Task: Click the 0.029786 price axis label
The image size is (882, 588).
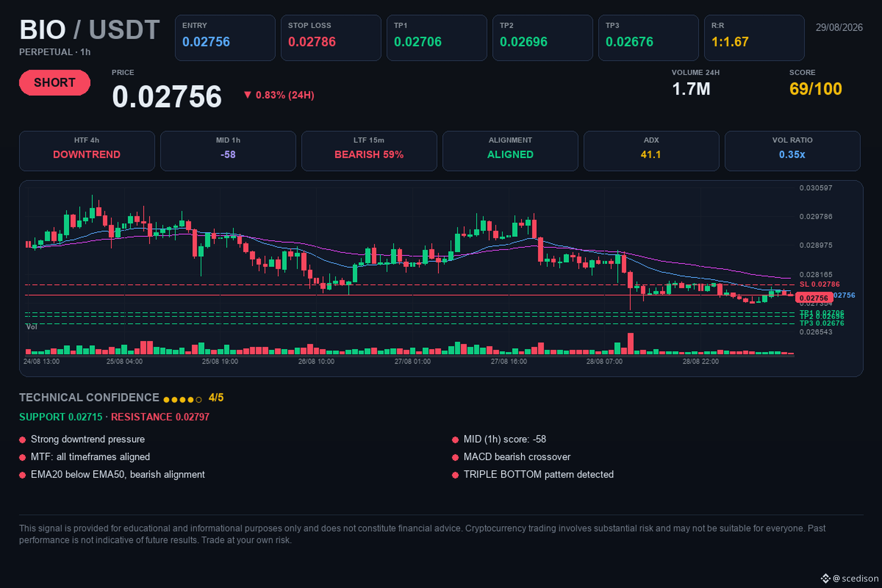Action: coord(815,216)
